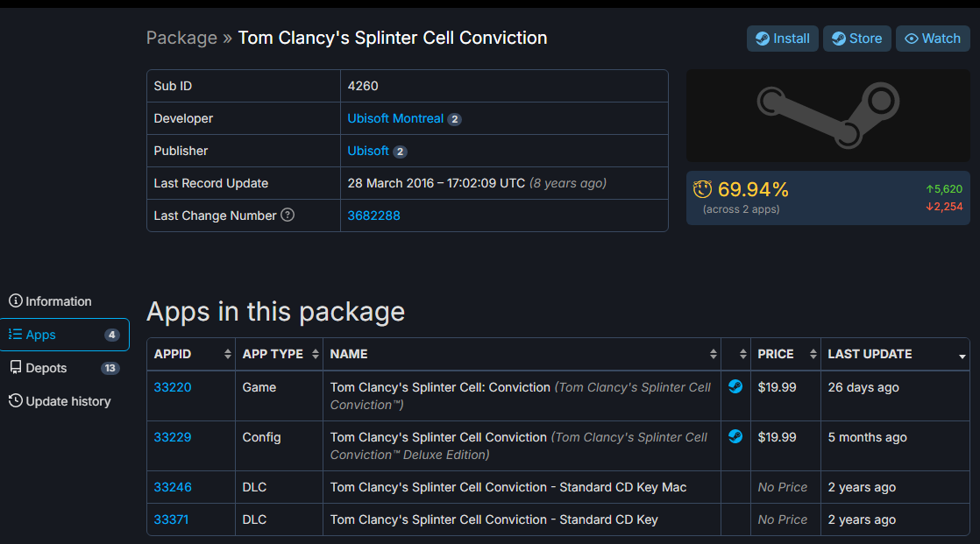Switch to the Apps tab
This screenshot has height=544, width=980.
tap(64, 335)
